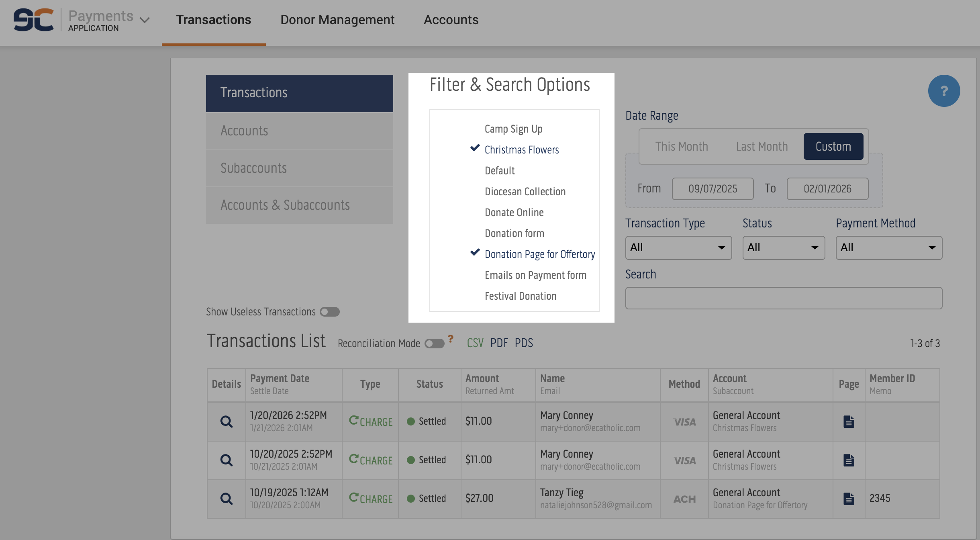Export list via CSV link

click(475, 343)
